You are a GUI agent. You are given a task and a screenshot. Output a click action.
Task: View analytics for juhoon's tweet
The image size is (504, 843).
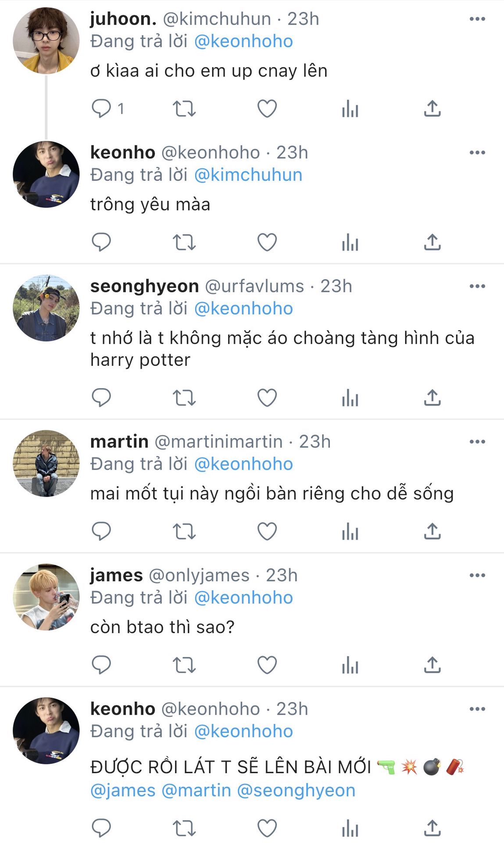[350, 108]
